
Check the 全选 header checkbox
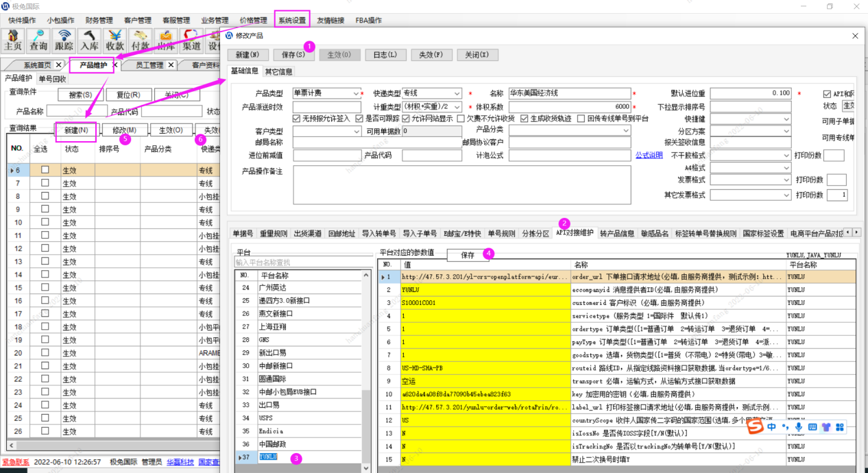point(40,149)
